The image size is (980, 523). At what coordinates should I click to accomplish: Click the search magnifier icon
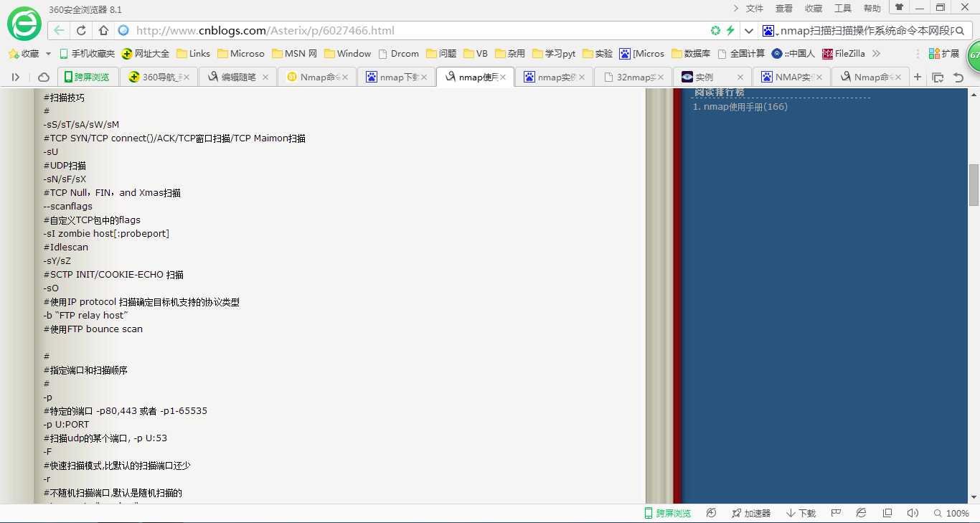click(961, 31)
